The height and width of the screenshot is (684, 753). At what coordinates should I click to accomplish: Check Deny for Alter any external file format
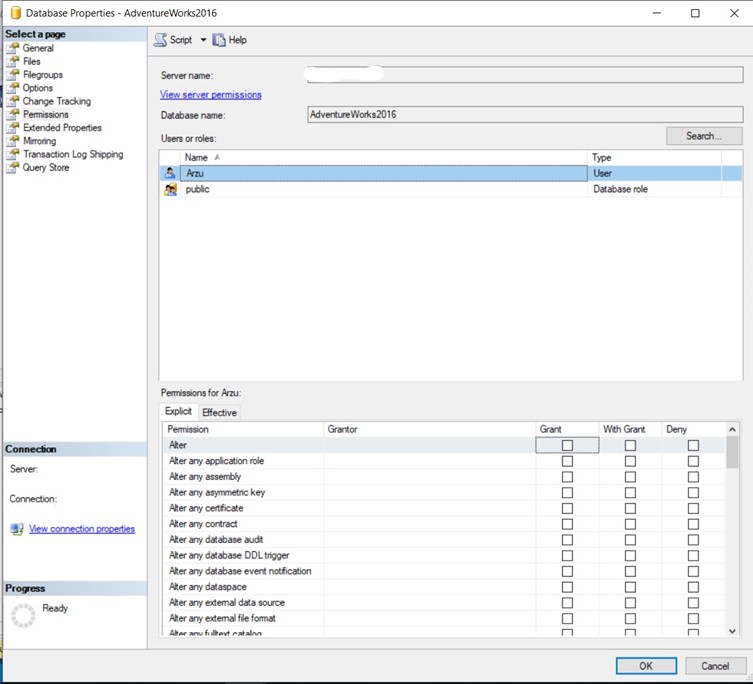pyautogui.click(x=693, y=619)
